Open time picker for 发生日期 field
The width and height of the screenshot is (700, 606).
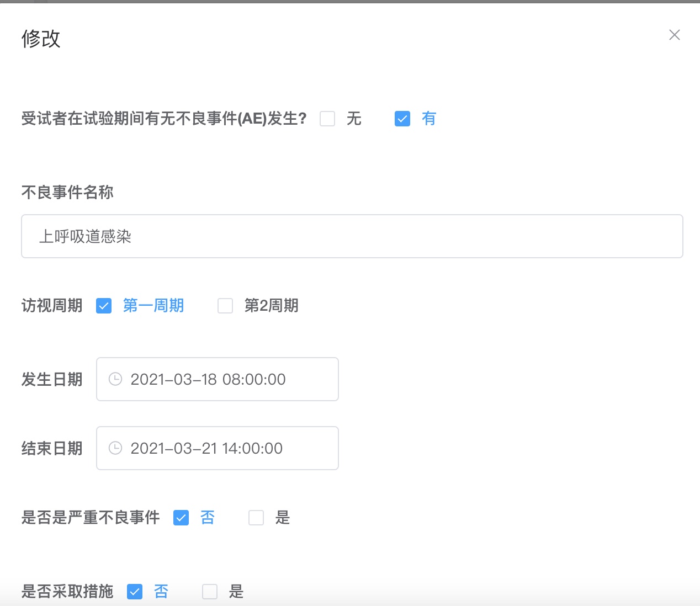pos(115,379)
